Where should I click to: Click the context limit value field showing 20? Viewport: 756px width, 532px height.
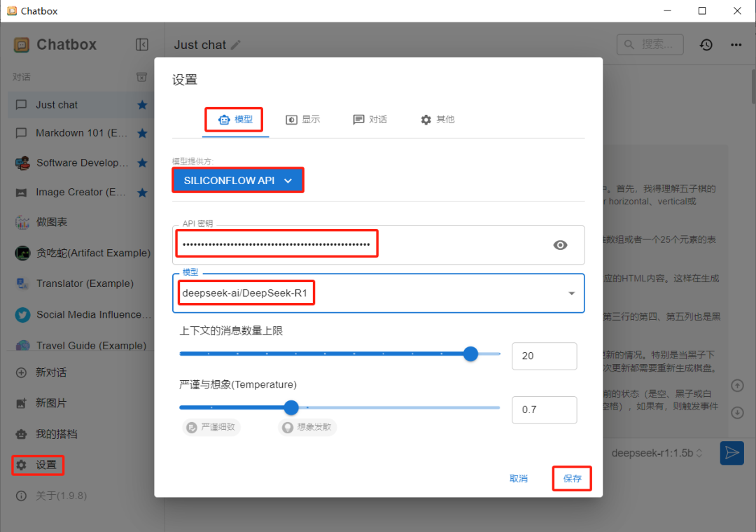(545, 356)
